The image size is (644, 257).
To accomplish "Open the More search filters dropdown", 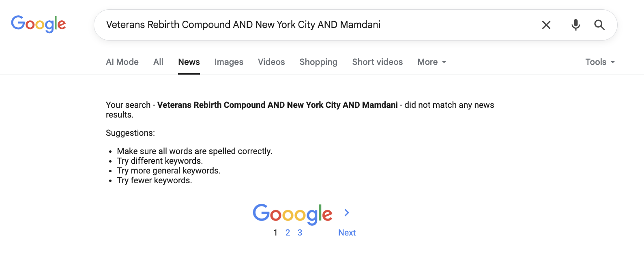I will click(431, 62).
